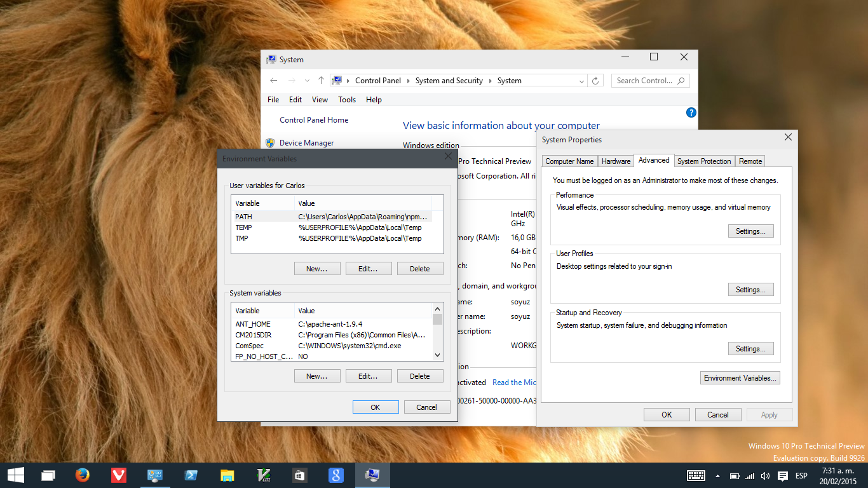Launch Firefox from the taskbar
The height and width of the screenshot is (488, 868).
[83, 475]
